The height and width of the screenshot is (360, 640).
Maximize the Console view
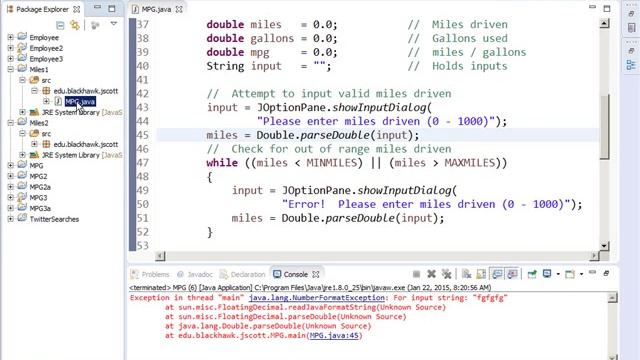click(606, 273)
